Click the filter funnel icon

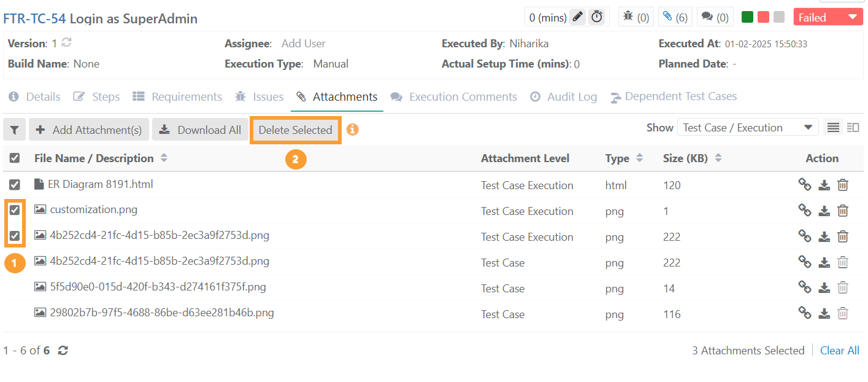click(x=14, y=130)
